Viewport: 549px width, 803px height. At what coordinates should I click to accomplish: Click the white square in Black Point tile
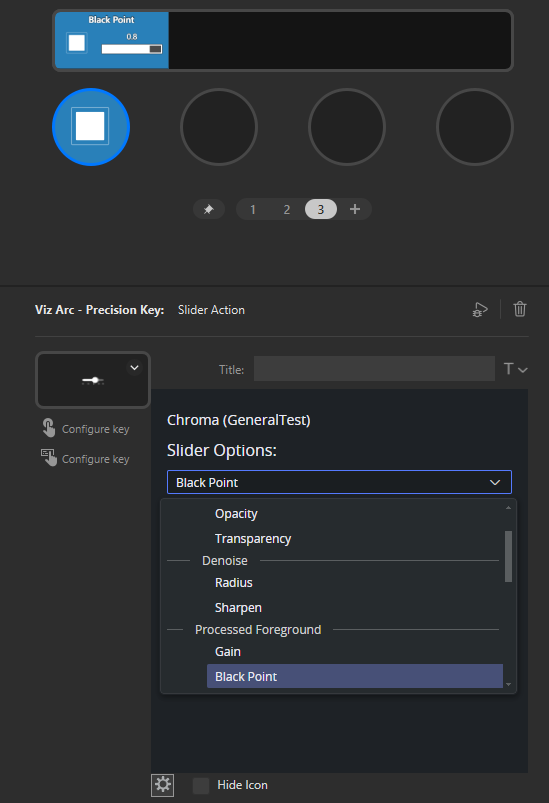click(77, 43)
